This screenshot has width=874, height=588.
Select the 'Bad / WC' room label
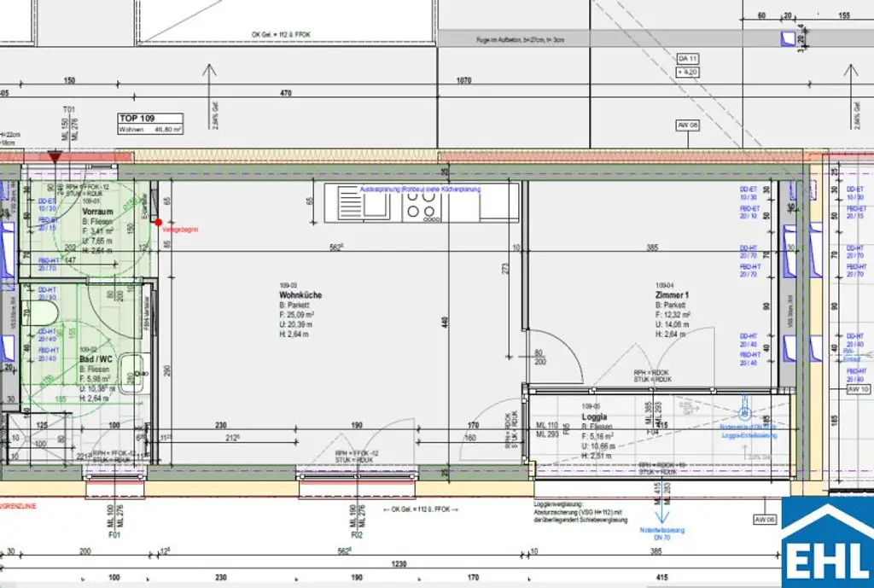(x=96, y=359)
